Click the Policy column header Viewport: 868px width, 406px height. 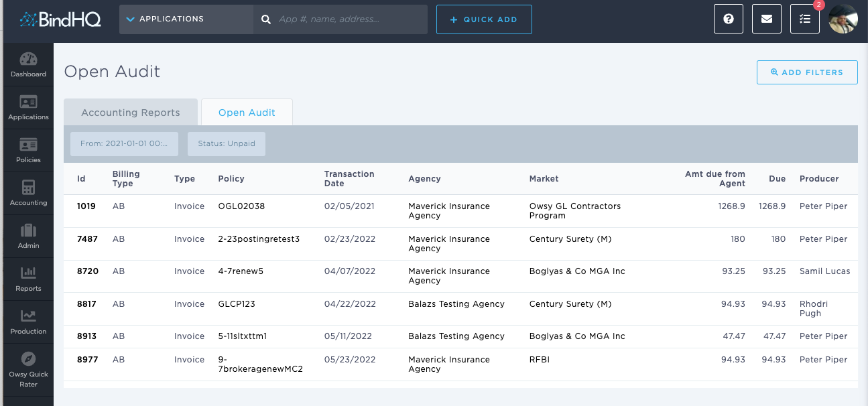[x=231, y=179]
